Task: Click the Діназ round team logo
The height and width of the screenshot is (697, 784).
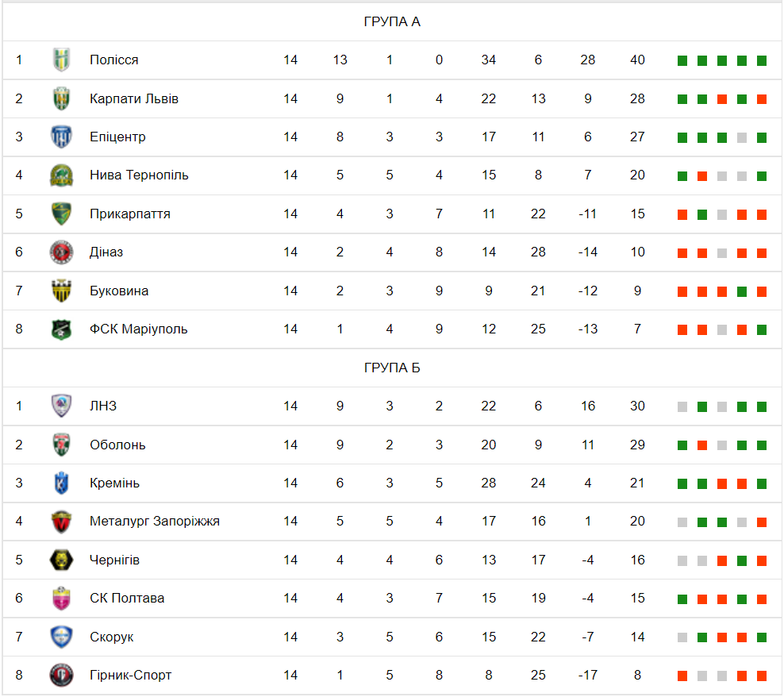Action: tap(61, 252)
